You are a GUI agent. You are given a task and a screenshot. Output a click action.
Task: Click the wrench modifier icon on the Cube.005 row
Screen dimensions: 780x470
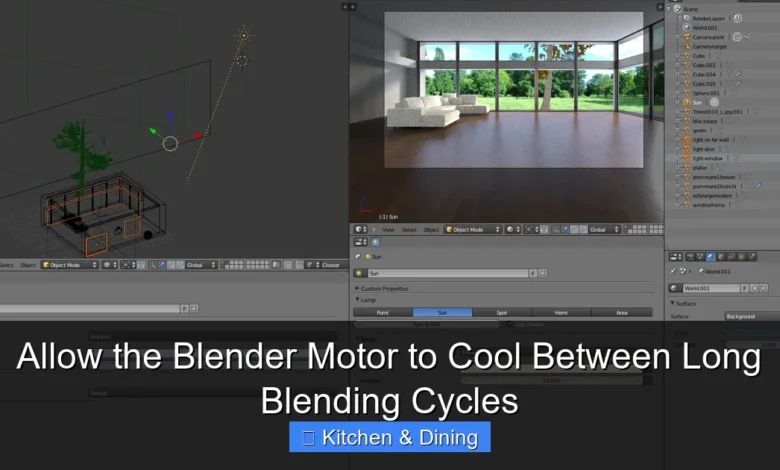[x=738, y=84]
